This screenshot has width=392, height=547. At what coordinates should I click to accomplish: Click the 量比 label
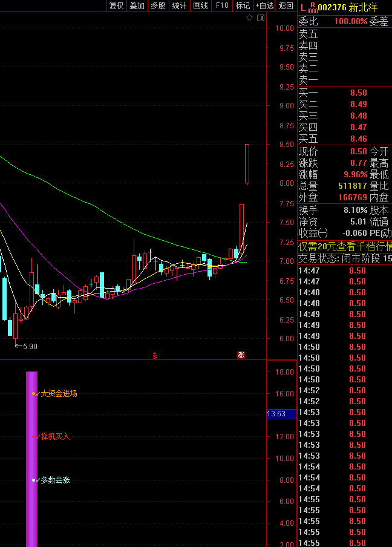point(379,186)
